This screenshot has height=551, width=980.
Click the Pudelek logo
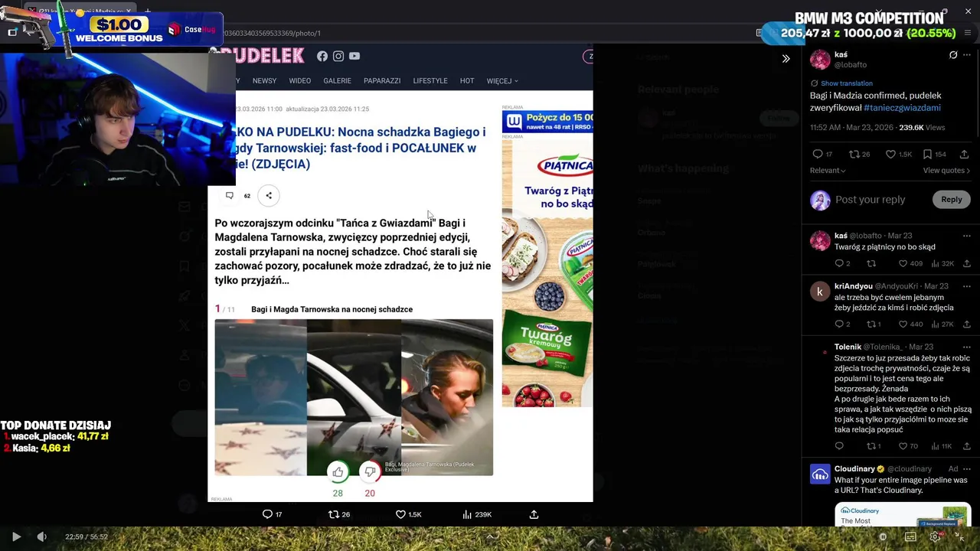click(261, 56)
